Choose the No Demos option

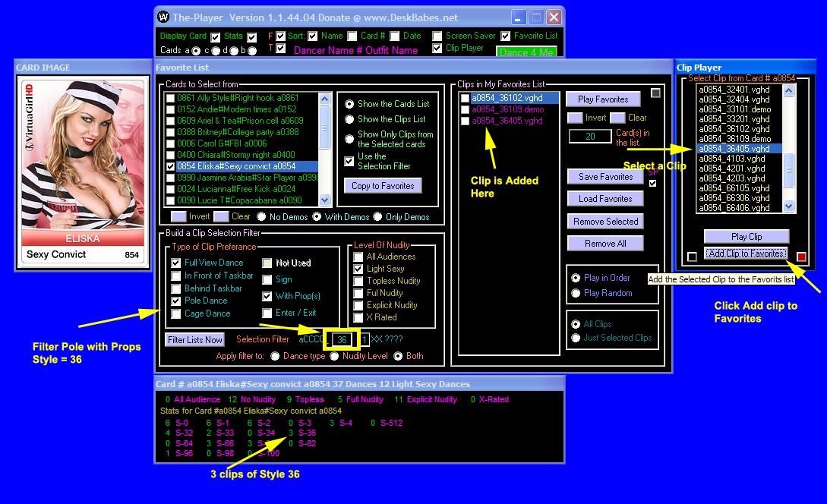coord(261,216)
